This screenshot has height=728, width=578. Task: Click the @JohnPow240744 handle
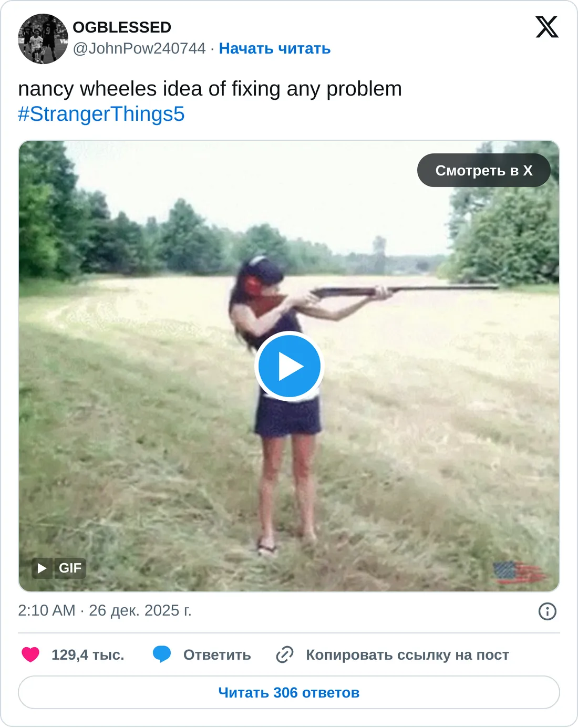click(139, 48)
